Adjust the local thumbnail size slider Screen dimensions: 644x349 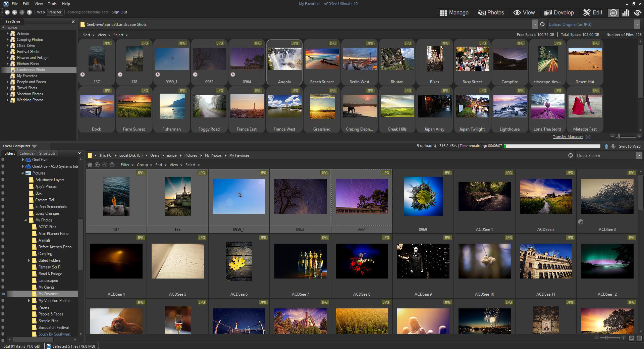pos(609,338)
